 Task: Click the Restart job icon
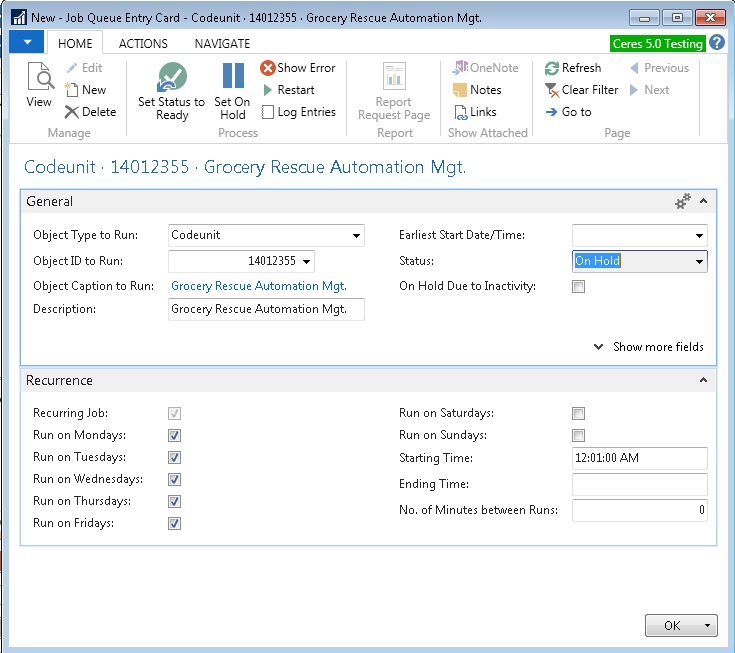[268, 90]
